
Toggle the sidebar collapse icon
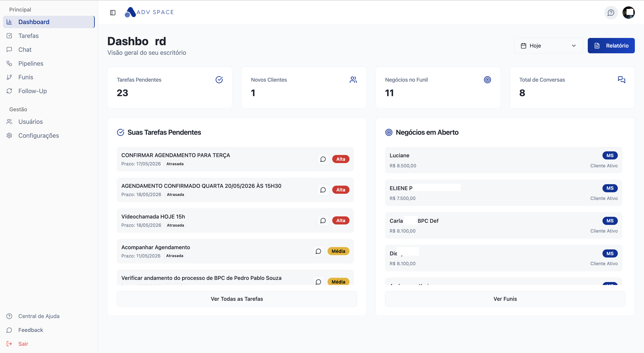(x=113, y=13)
